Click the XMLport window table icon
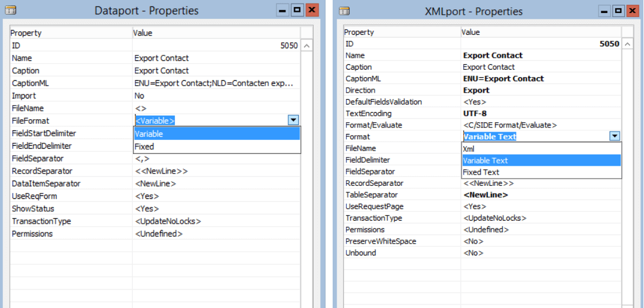 click(x=344, y=11)
